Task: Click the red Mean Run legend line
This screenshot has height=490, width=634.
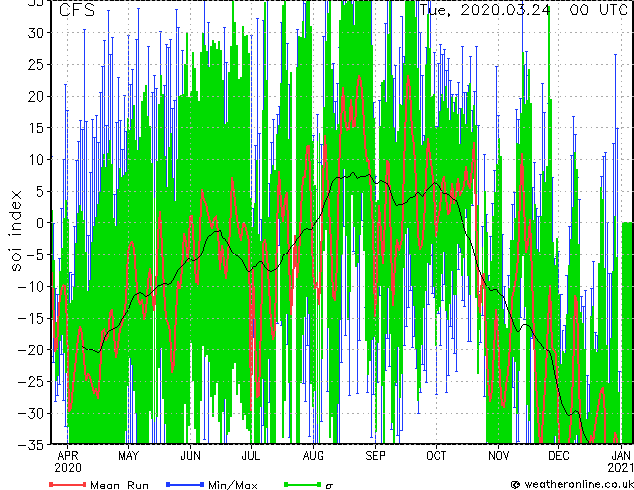Action: (67, 484)
